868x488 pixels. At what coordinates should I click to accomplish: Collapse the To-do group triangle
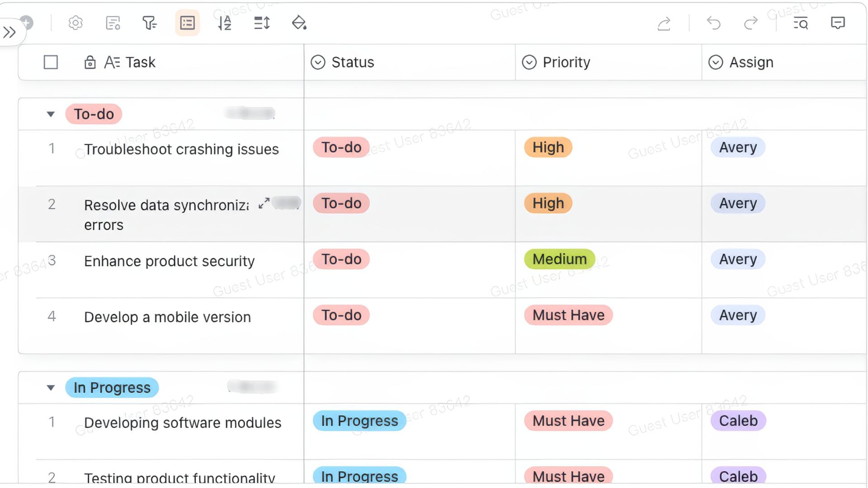pos(50,114)
